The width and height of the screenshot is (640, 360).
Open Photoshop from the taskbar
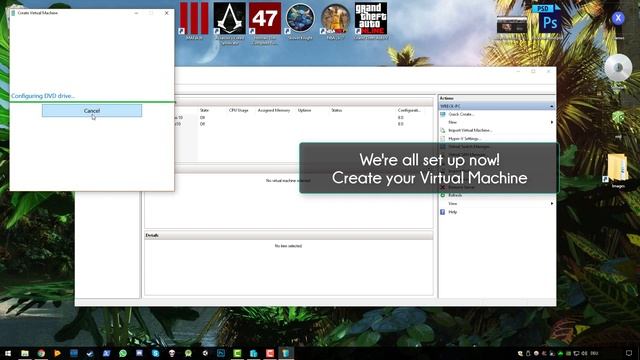pos(221,353)
